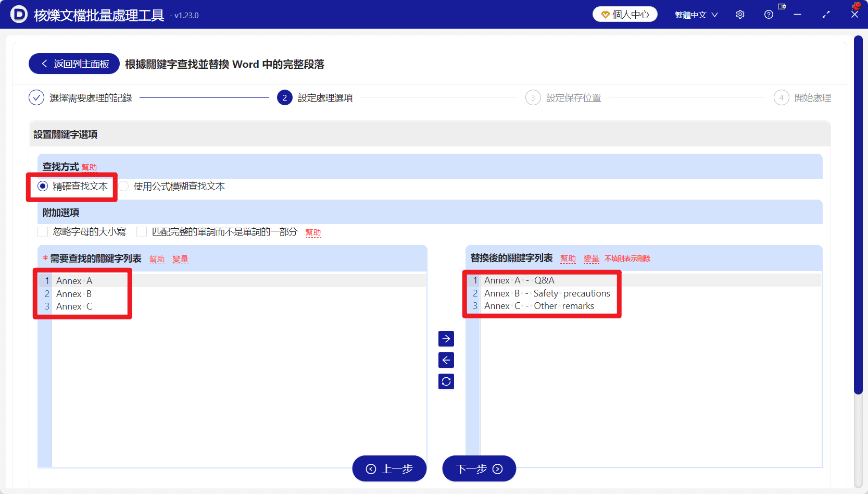Click 'Annex C' line in search list

coord(74,306)
